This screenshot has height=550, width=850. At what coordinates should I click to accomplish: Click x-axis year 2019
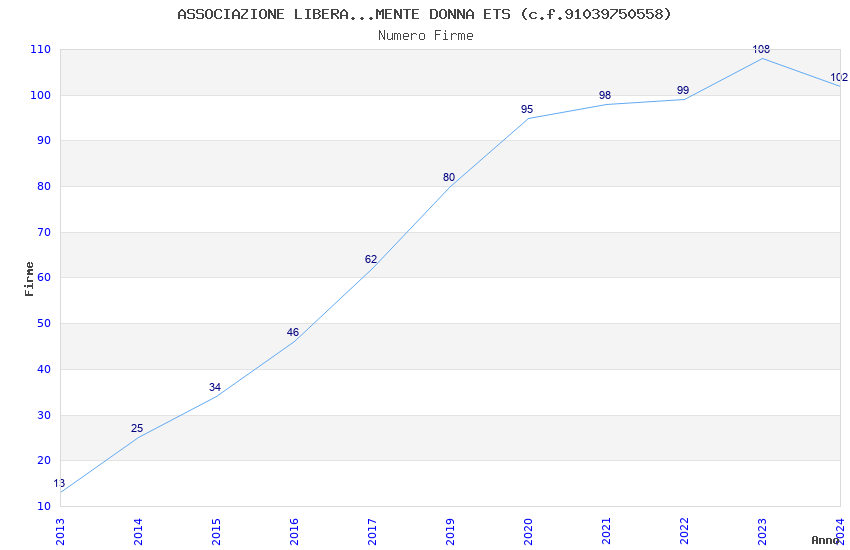pos(450,532)
